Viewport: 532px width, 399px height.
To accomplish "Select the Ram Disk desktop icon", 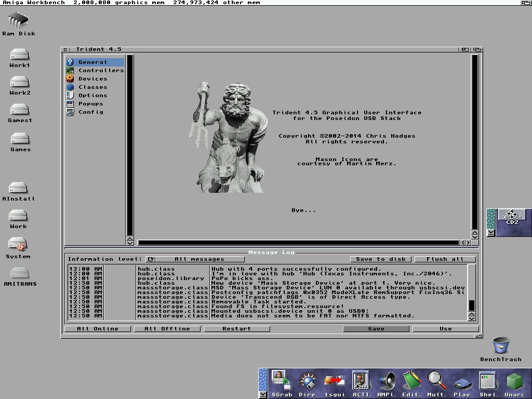I will (x=19, y=24).
